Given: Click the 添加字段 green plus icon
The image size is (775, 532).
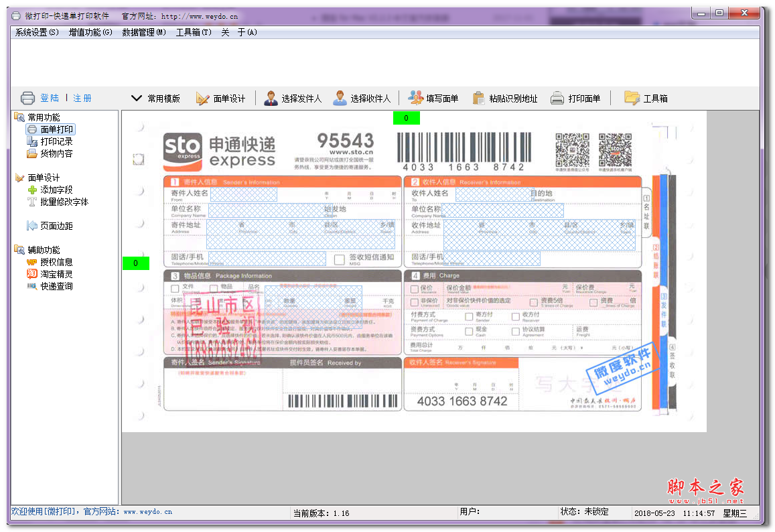Looking at the screenshot, I should [33, 190].
